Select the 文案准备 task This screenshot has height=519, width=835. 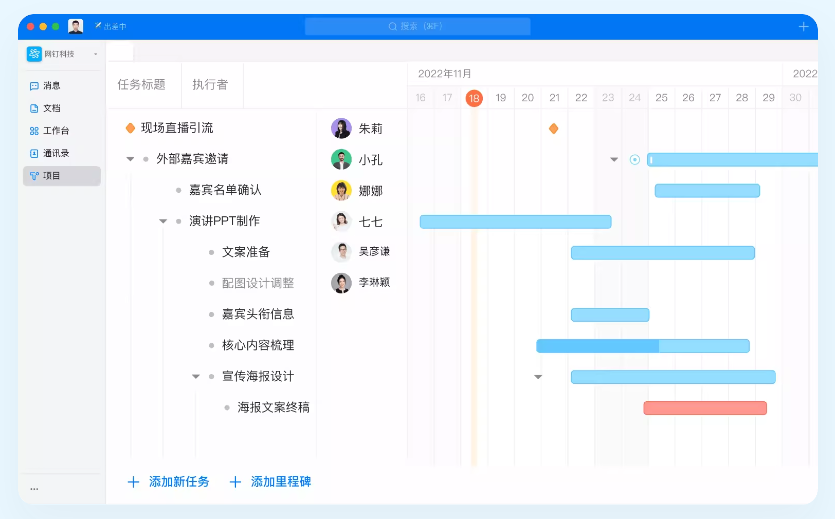click(246, 252)
